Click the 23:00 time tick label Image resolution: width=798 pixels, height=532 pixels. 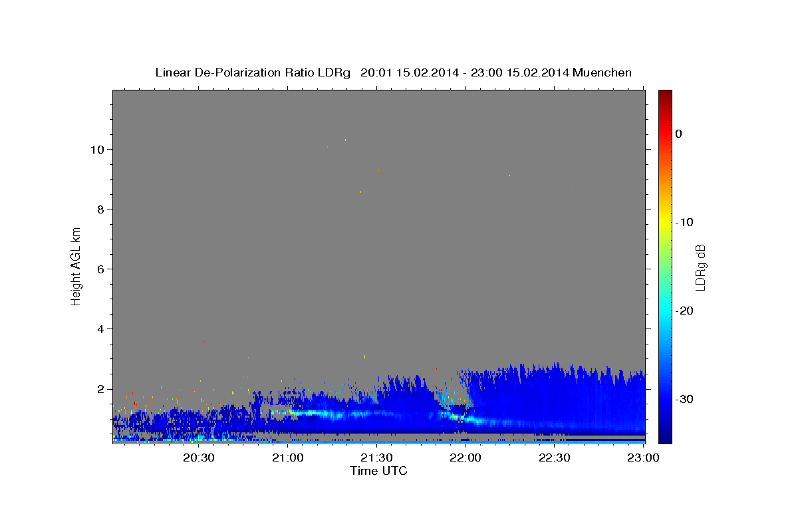(x=644, y=458)
